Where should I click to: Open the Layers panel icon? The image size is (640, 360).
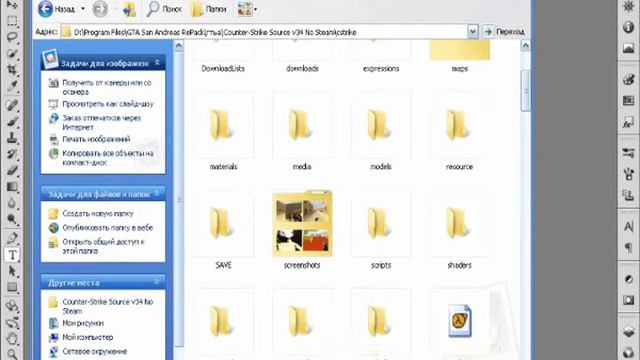click(628, 331)
